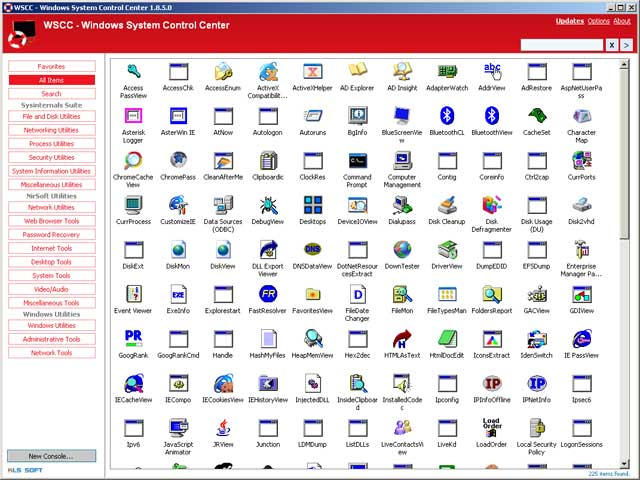Launch DNSDataView icon
Screen dimensions: 640x480
click(313, 249)
